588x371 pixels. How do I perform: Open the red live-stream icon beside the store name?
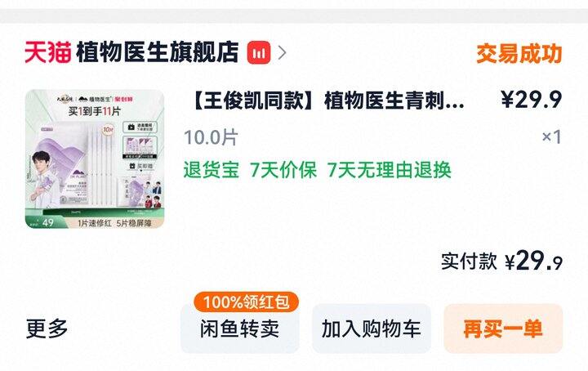coord(258,52)
